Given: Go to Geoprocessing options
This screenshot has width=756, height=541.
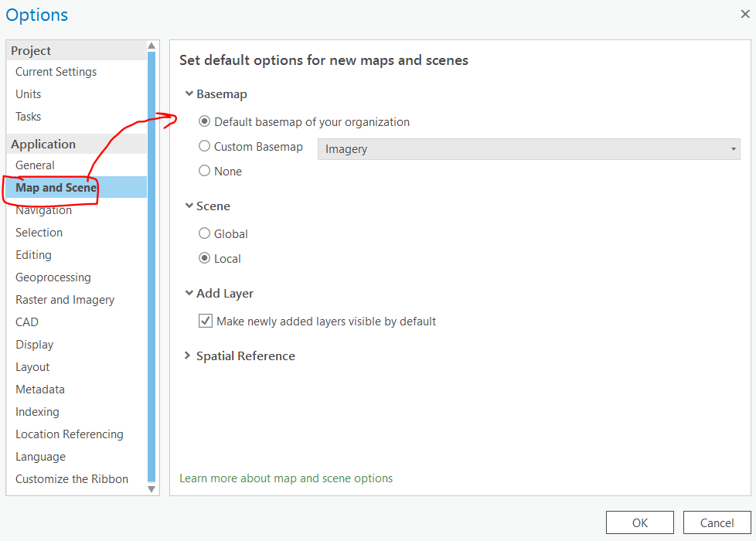Looking at the screenshot, I should click(x=53, y=277).
